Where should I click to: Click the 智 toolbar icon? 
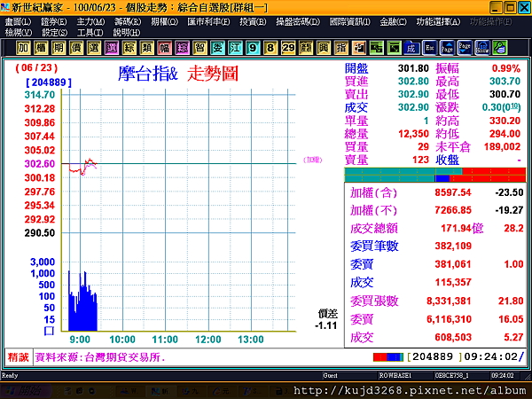[x=199, y=48]
